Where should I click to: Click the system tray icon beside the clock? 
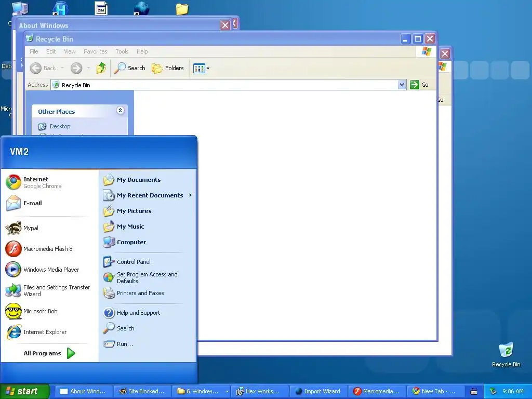[x=493, y=392]
